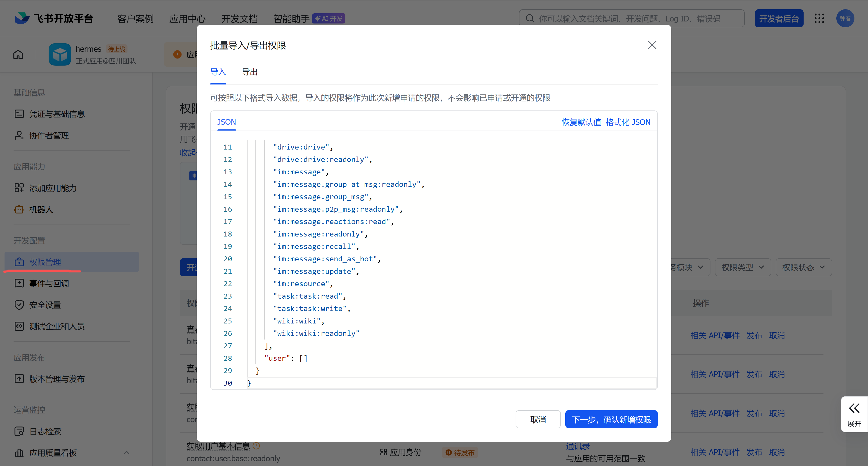This screenshot has height=466, width=868.
Task: Collapse the 应用质量看板 chevron
Action: coord(127,452)
